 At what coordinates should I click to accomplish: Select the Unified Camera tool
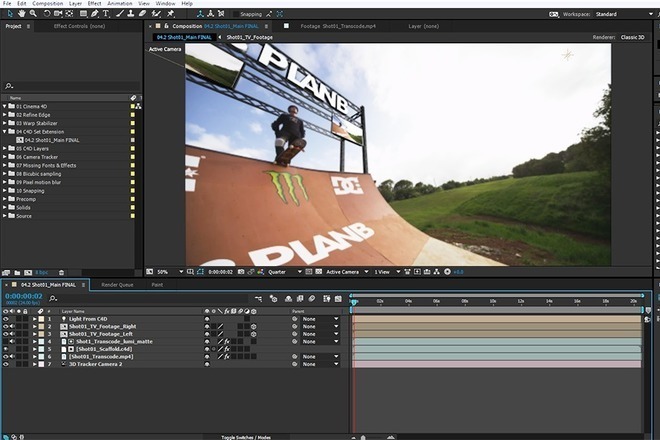point(58,14)
